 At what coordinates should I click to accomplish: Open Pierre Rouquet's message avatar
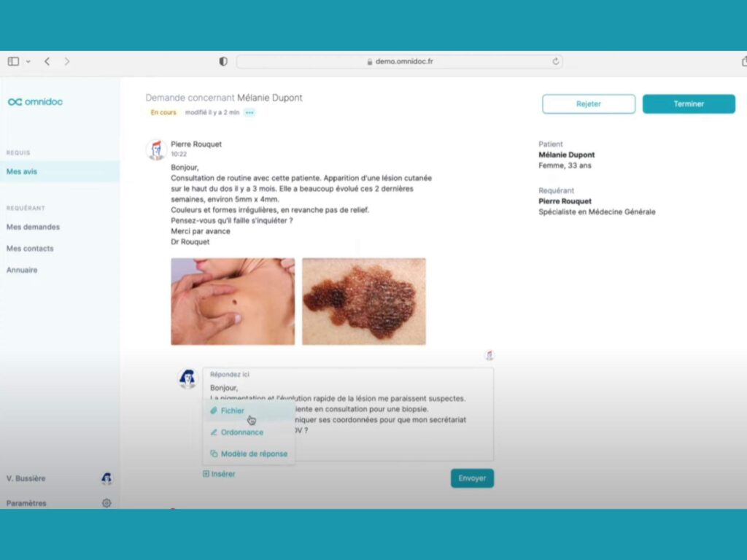pos(156,149)
